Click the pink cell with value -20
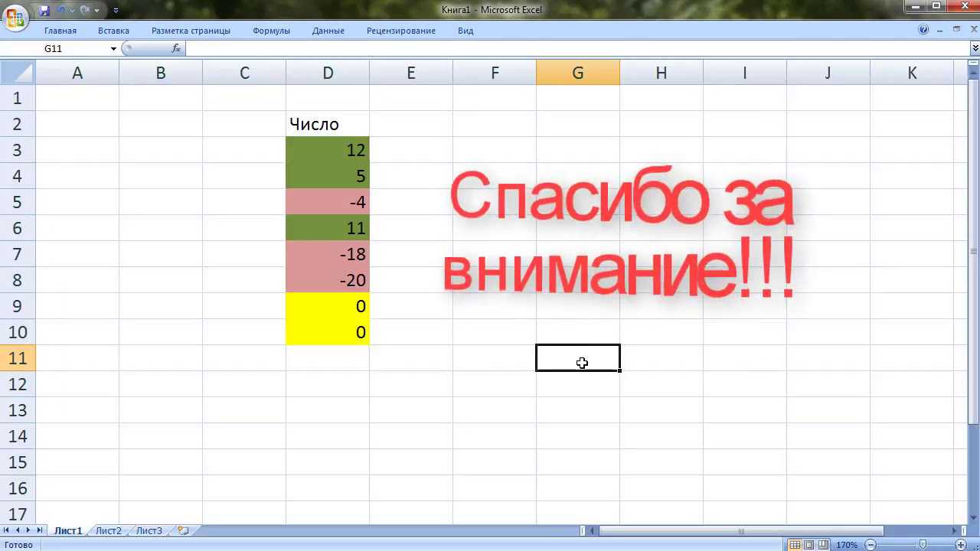Screen dimensions: 980x551 tap(328, 280)
